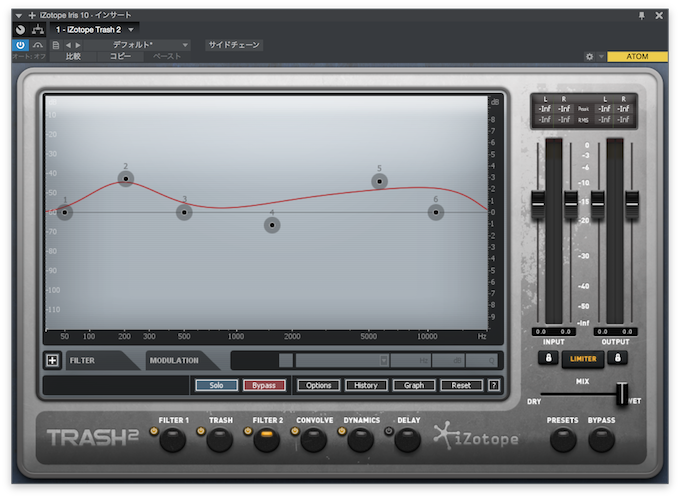Toggle the FILTER 1 enable LED
The height and width of the screenshot is (498, 680).
pos(154,431)
